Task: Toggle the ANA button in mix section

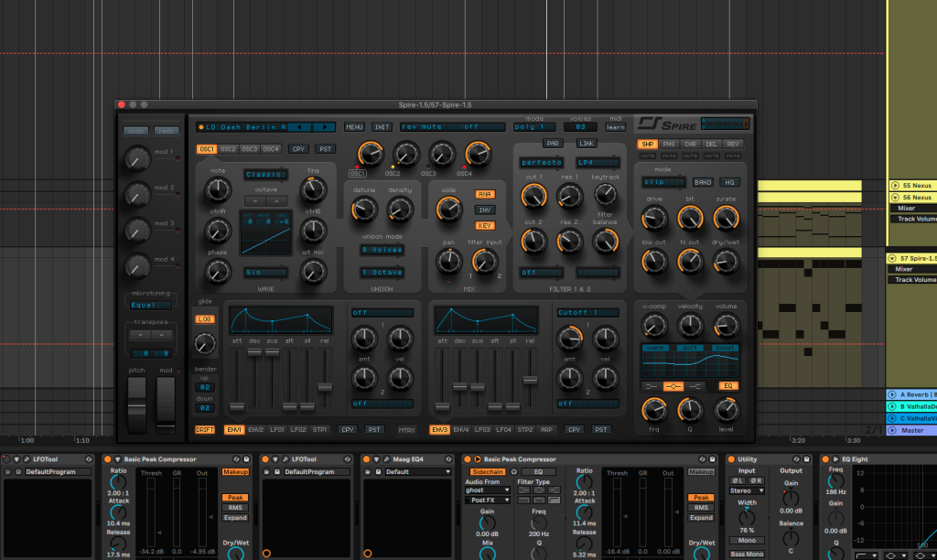Action: pyautogui.click(x=485, y=194)
